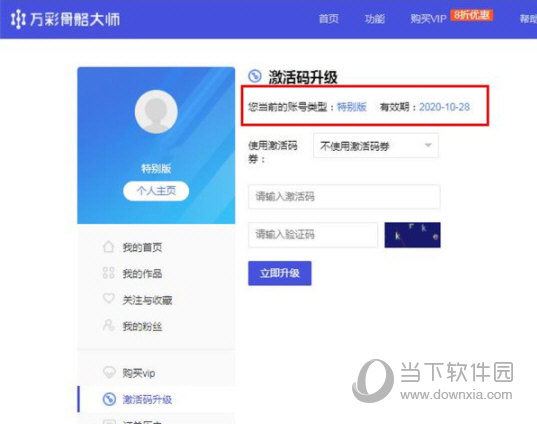Click the 8折优惠 promo badge
The height and width of the screenshot is (424, 537).
coord(472,15)
